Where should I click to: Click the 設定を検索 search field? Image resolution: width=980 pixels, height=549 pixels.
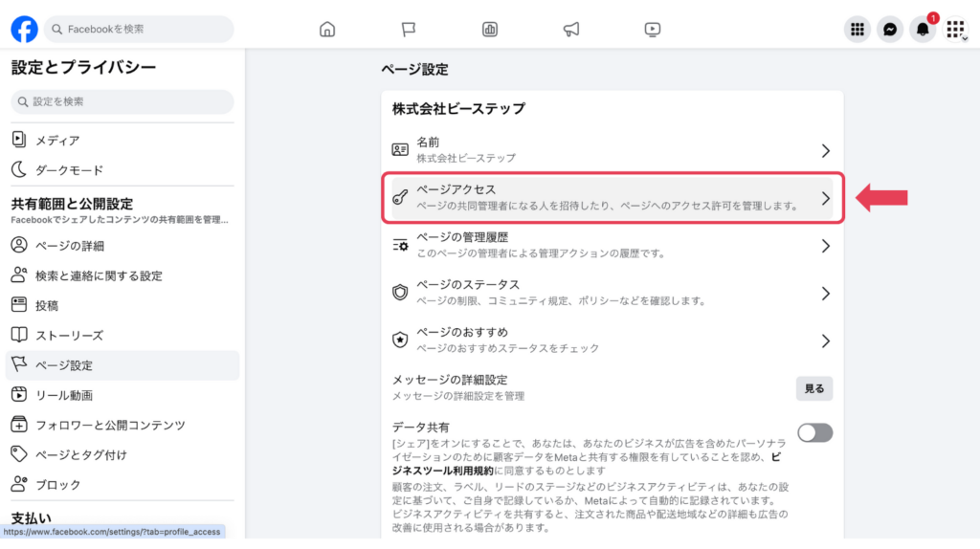pos(122,101)
